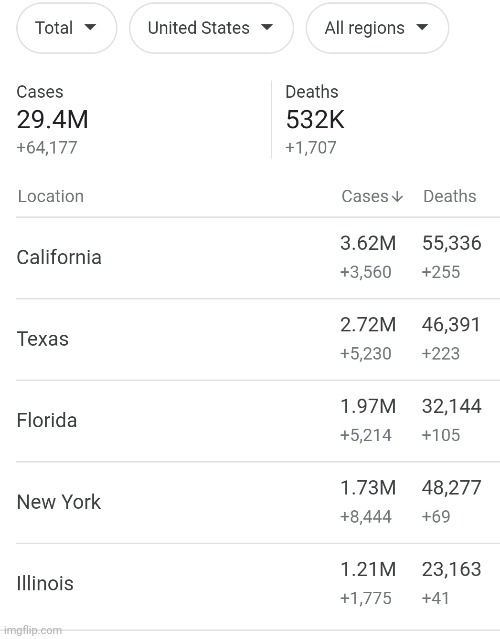Click New York's 1.73M cases value

click(x=368, y=488)
